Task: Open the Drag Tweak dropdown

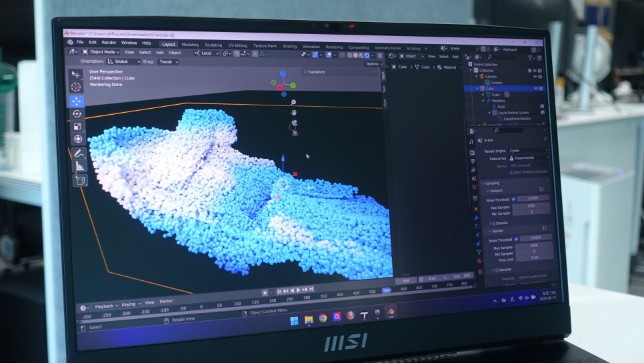Action: pos(169,61)
